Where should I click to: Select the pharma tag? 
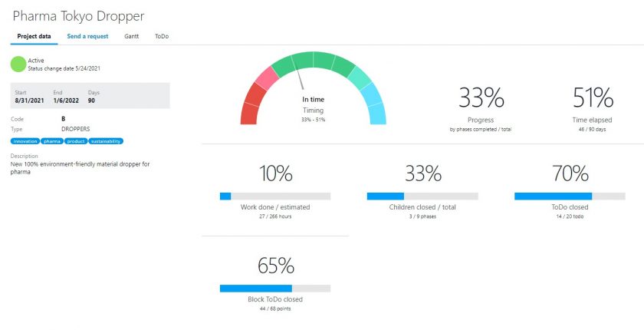pyautogui.click(x=52, y=141)
